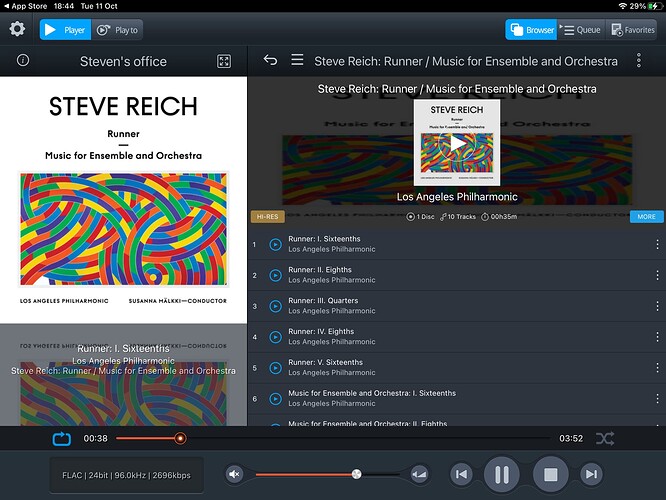Click the HI-RES badge

point(268,217)
